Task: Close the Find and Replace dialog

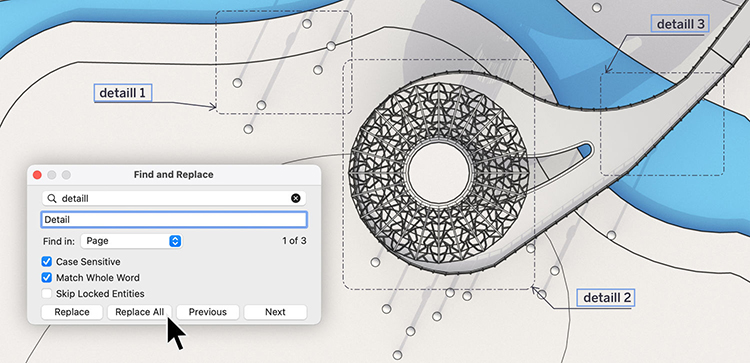Action: pyautogui.click(x=37, y=175)
